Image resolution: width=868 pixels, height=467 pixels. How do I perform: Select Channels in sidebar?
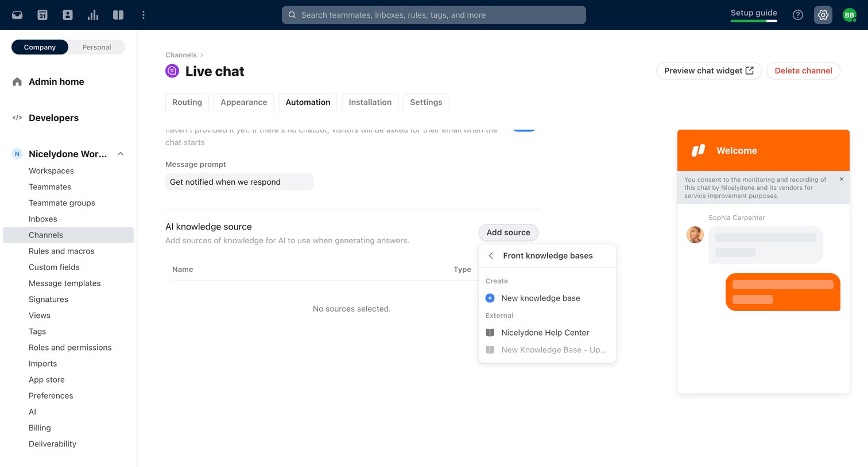pos(68,235)
